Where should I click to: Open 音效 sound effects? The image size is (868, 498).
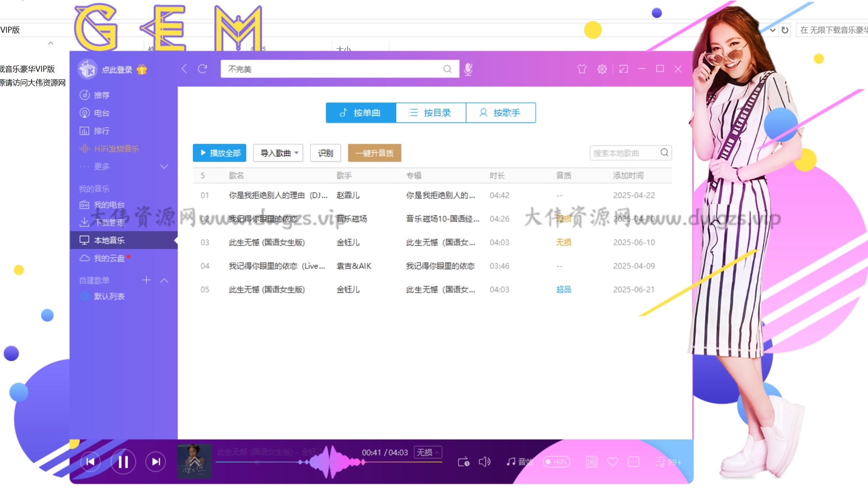point(520,462)
